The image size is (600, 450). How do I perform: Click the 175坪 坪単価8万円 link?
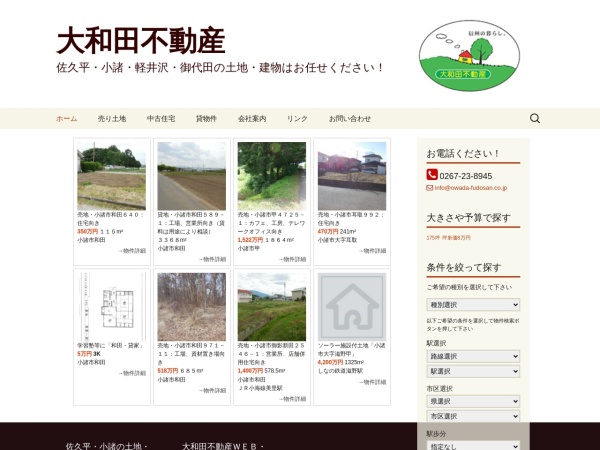pyautogui.click(x=448, y=238)
